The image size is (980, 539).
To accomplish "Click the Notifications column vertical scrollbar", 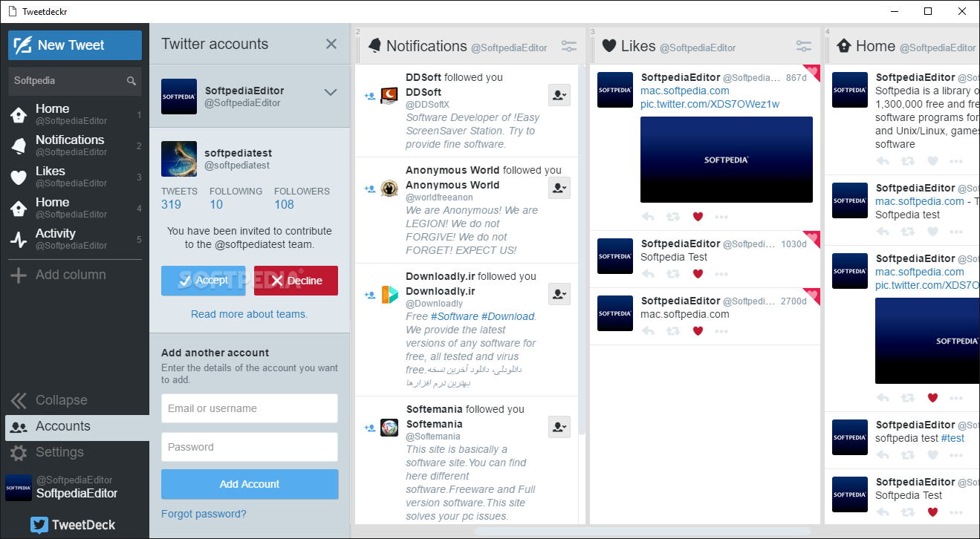I will pos(582,249).
